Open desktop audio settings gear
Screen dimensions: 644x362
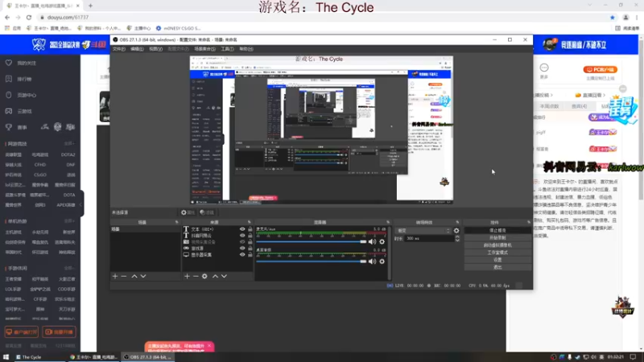click(x=382, y=261)
